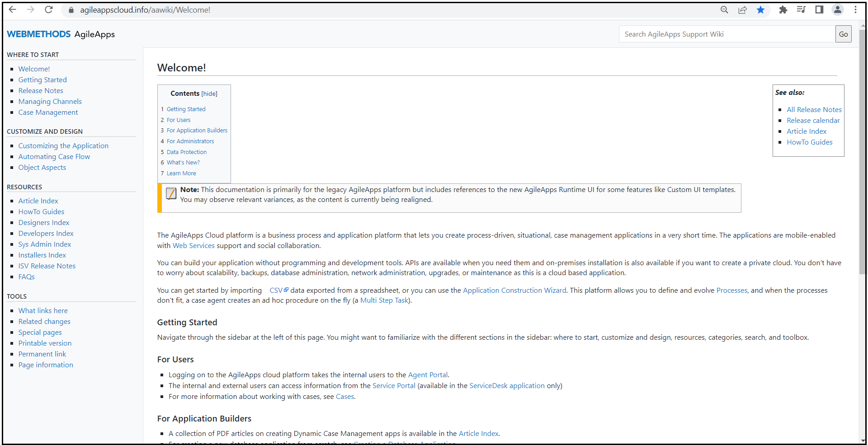Open Permanent link tool
Viewport: 868px width, 445px height.
(x=42, y=354)
